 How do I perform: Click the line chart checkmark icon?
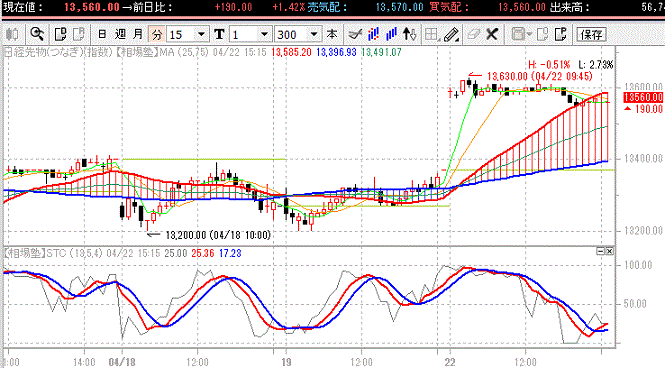(355, 34)
